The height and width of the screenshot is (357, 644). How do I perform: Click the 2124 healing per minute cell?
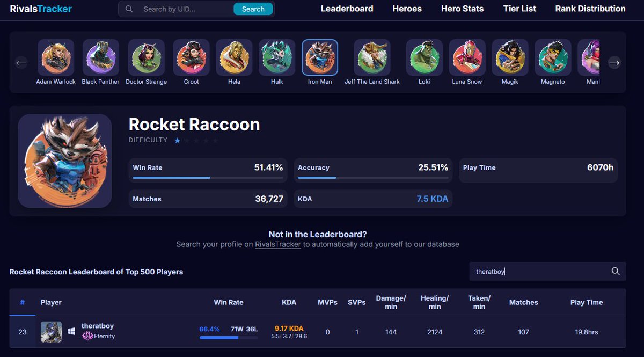[435, 332]
